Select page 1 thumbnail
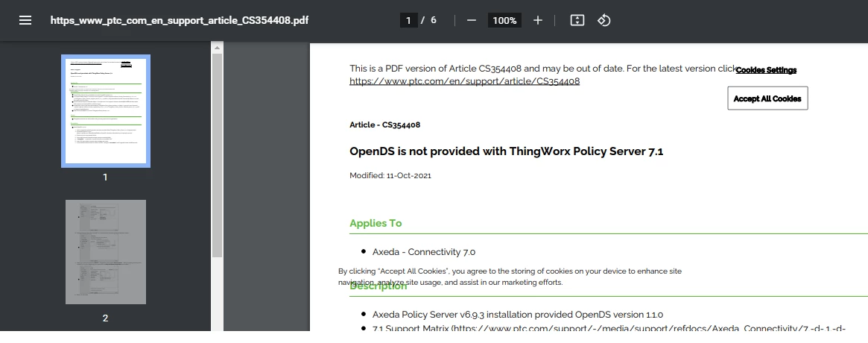 pos(105,111)
